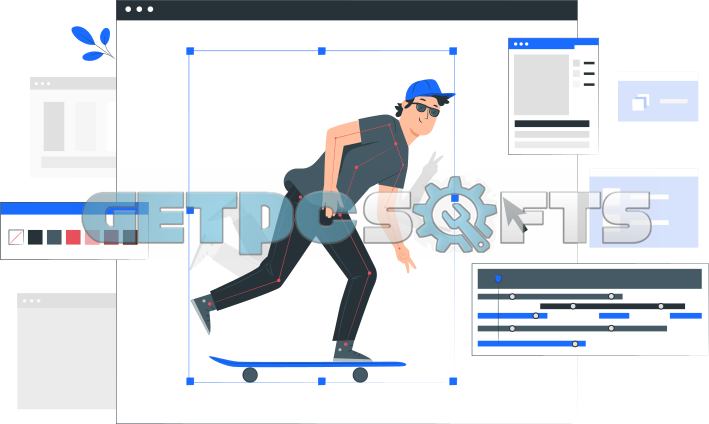Click the top-right selection handle of bounding box
The width and height of the screenshot is (709, 424).
tap(453, 51)
